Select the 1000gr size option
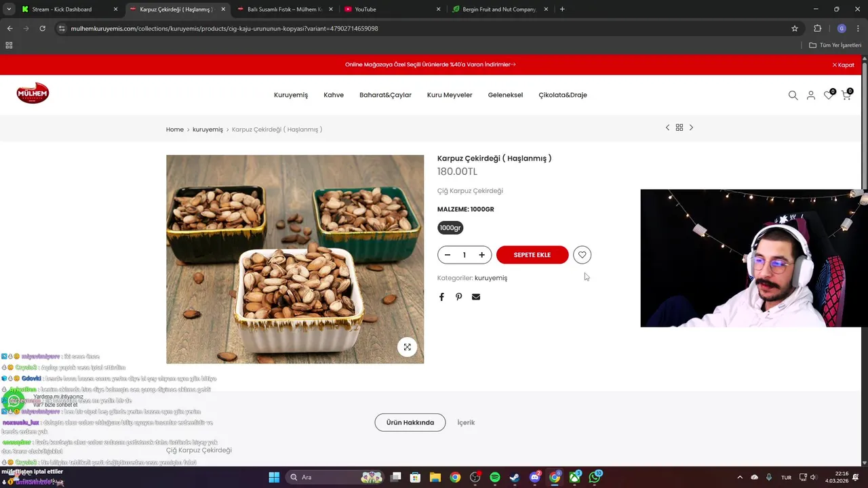Viewport: 868px width, 488px height. tap(450, 228)
